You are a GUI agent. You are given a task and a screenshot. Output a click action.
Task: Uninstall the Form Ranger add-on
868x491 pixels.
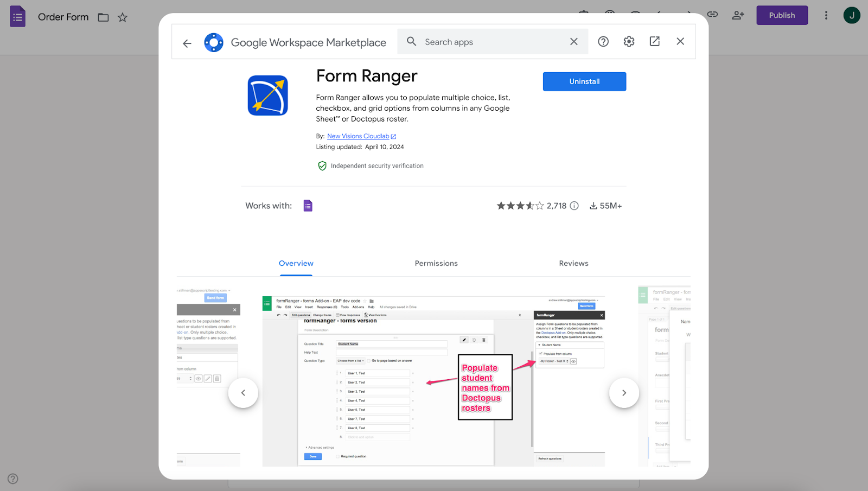584,81
